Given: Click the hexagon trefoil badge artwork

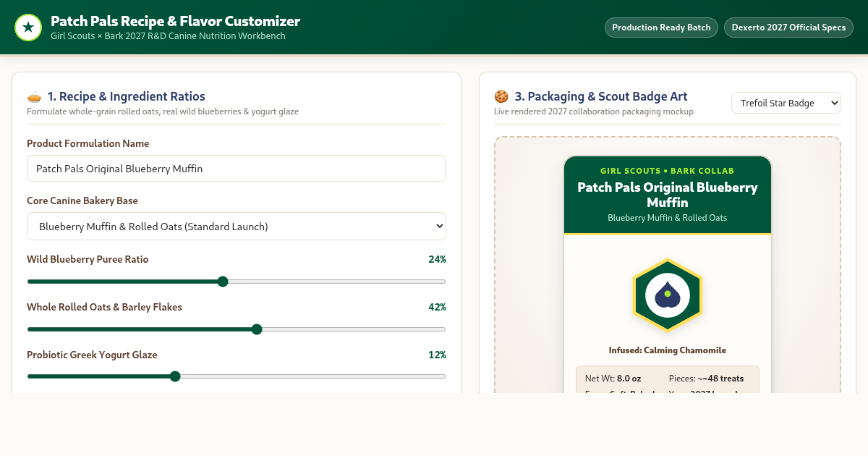Looking at the screenshot, I should pos(668,295).
